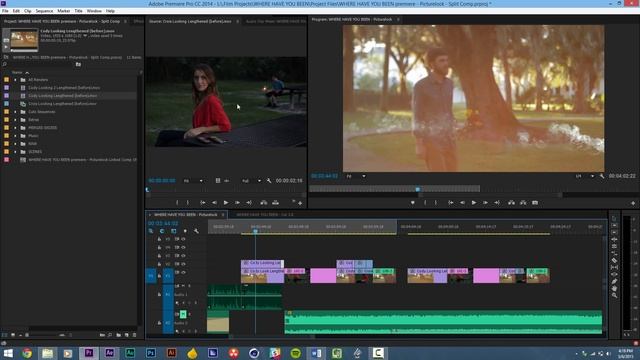The width and height of the screenshot is (640, 360).
Task: Select the Hand tool
Action: (x=614, y=288)
